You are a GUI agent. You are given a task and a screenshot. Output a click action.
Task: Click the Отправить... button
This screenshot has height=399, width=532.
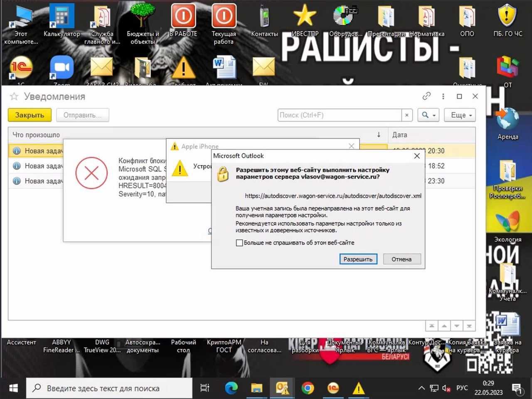(82, 115)
